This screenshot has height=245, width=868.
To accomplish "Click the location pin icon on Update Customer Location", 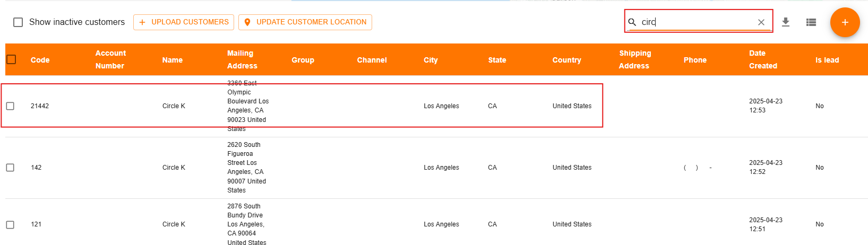I will click(x=247, y=22).
